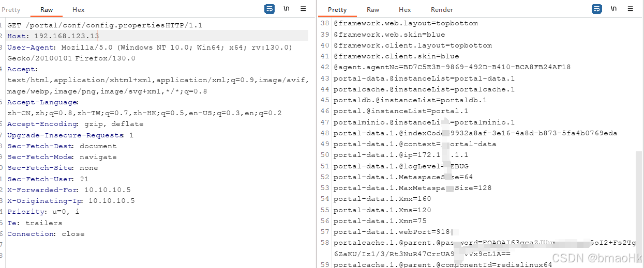Viewport: 644px width, 268px height.
Task: Click portalcache.@instanceList=portalcache.1 line
Action: click(x=424, y=89)
